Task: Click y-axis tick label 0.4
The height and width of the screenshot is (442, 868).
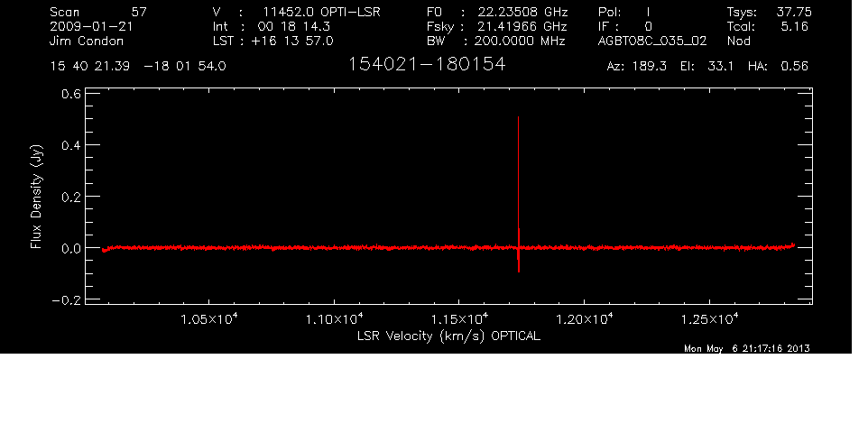Action: click(71, 145)
